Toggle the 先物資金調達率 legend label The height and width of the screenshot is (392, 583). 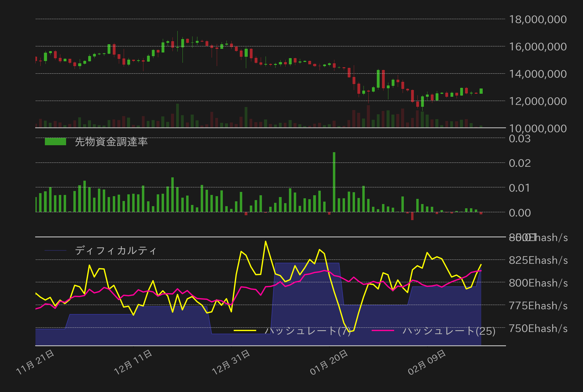(111, 142)
